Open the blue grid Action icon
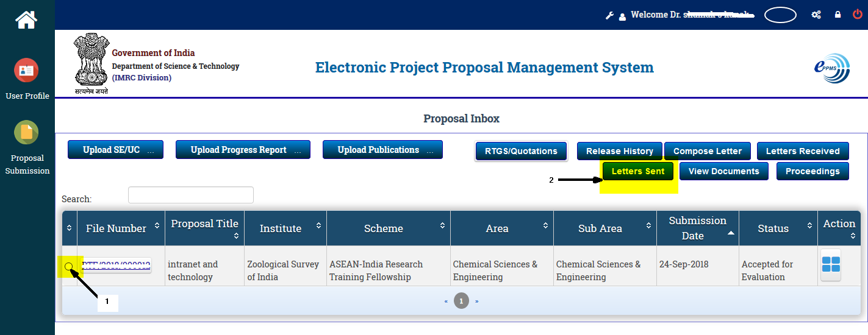 pyautogui.click(x=830, y=265)
